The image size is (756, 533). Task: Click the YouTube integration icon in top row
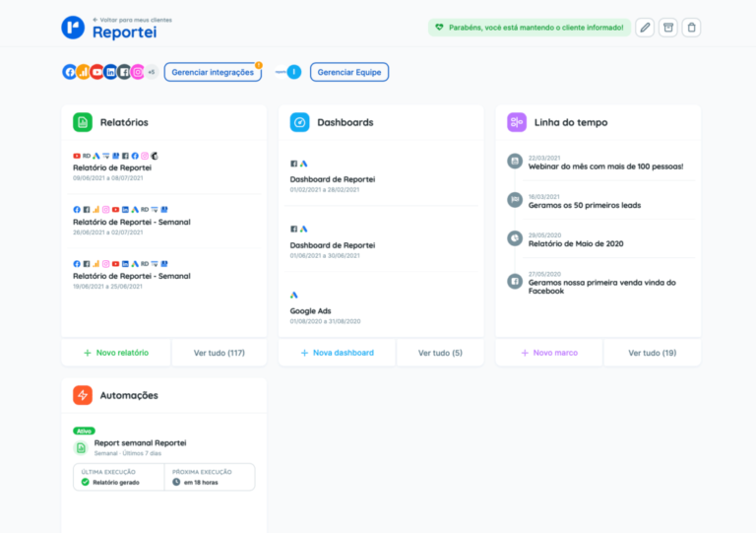96,72
